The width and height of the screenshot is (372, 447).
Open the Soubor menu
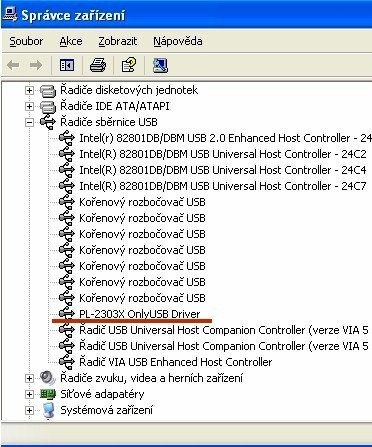(x=26, y=41)
